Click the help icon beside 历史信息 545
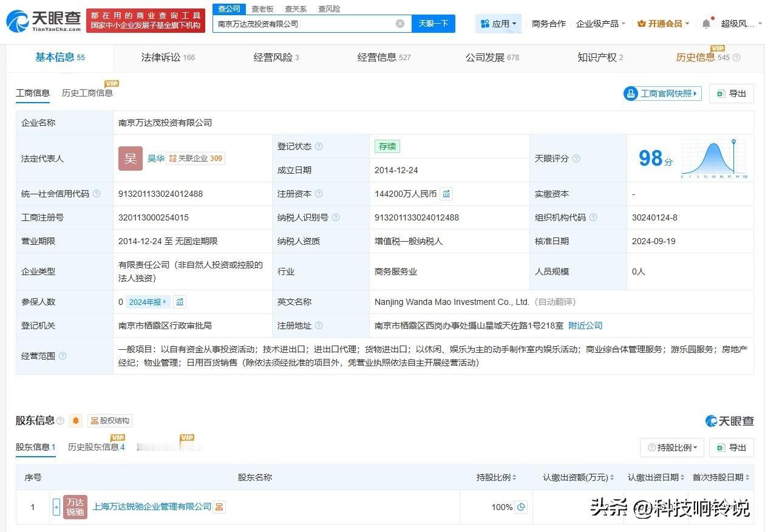Image resolution: width=765 pixels, height=532 pixels. 736,58
